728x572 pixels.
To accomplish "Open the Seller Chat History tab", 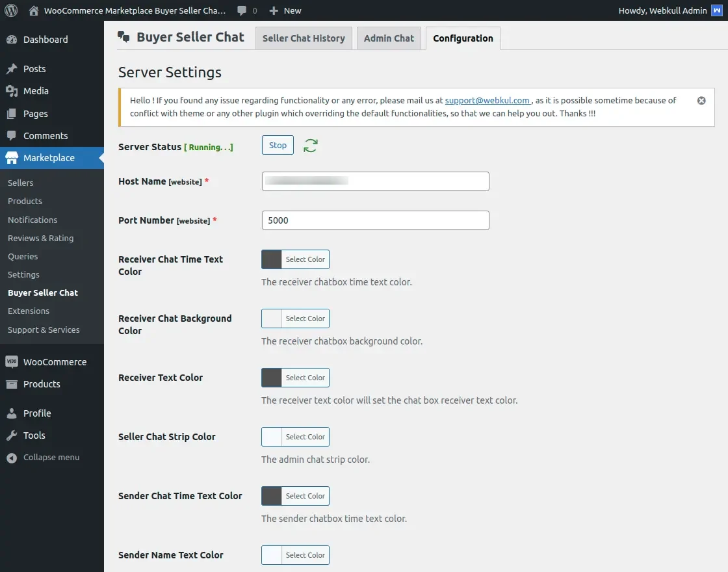I will pyautogui.click(x=304, y=38).
